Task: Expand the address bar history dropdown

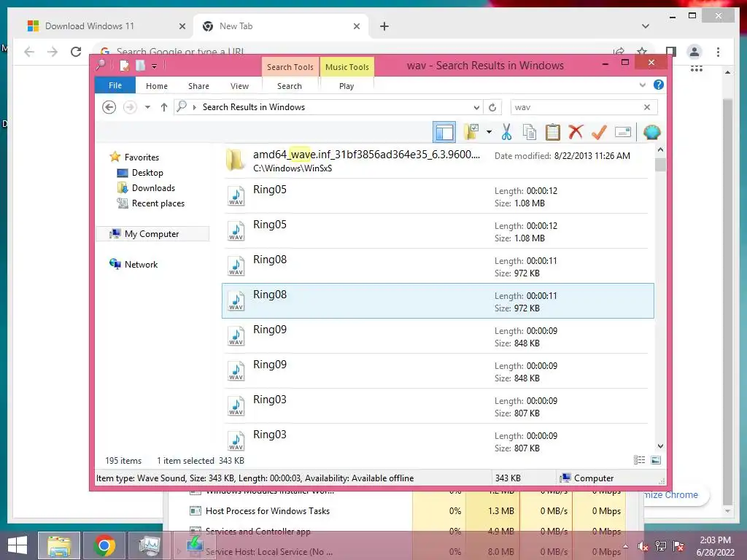Action: pos(476,107)
